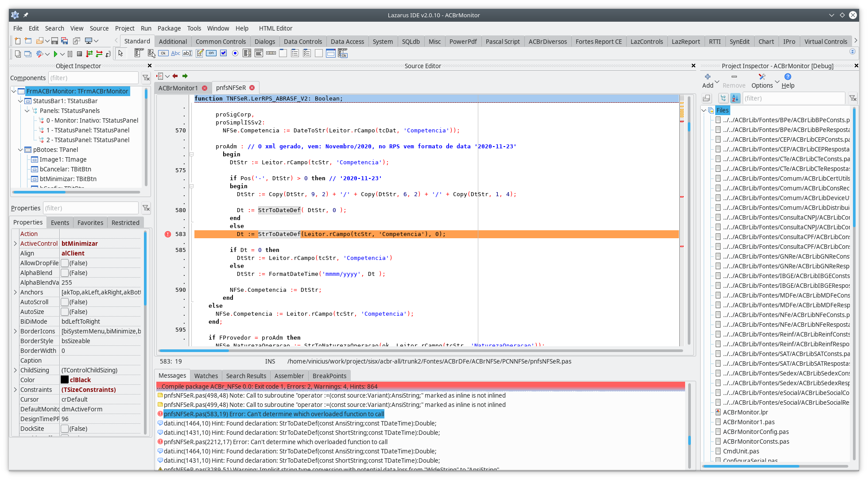Open the Tools menu

coord(194,28)
